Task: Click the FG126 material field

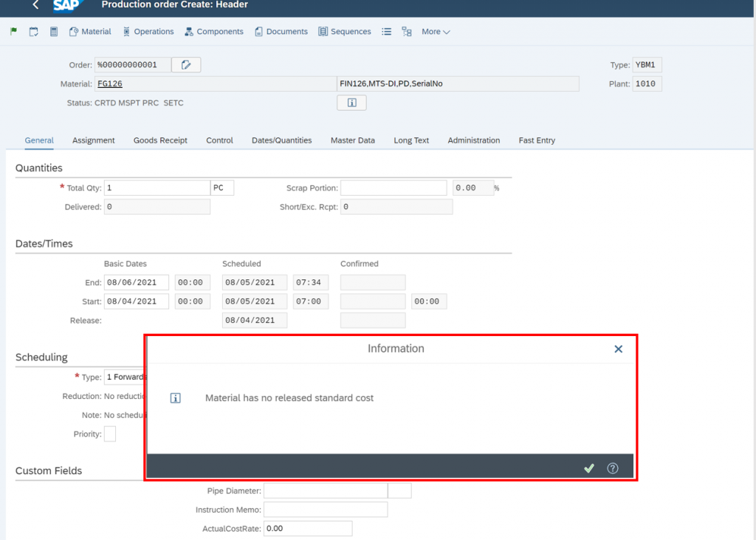Action: (x=215, y=83)
